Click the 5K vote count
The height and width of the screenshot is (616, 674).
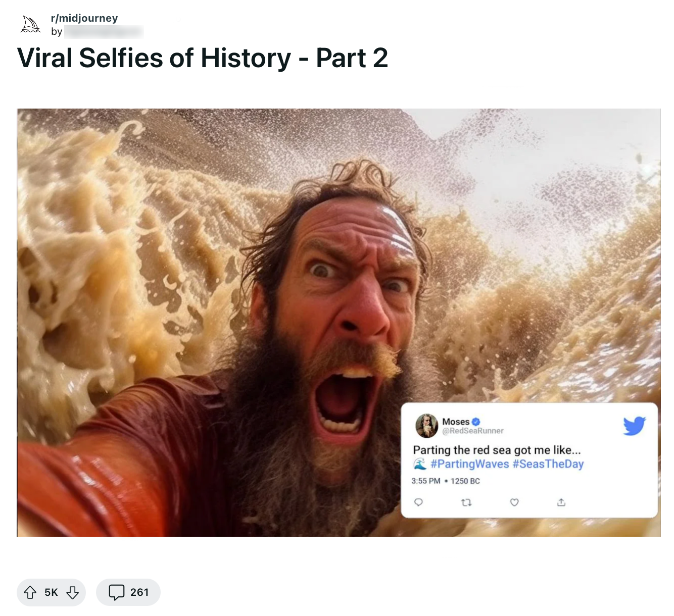click(x=50, y=592)
